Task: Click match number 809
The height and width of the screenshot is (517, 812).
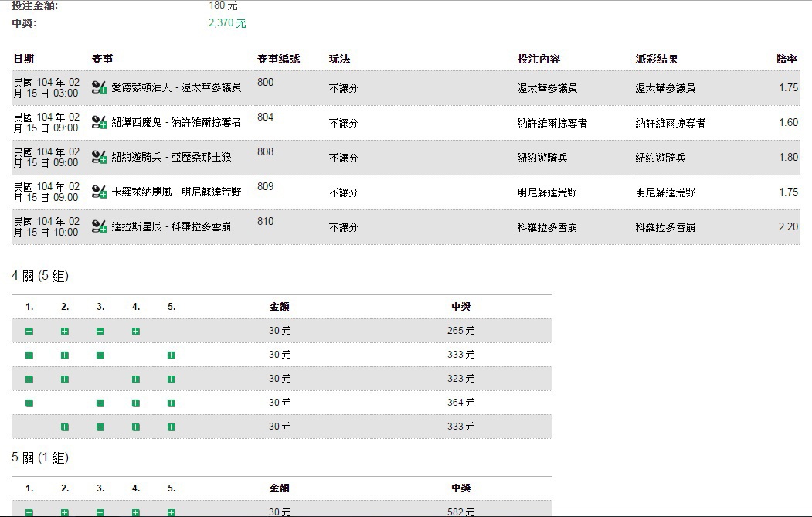Action: [265, 186]
